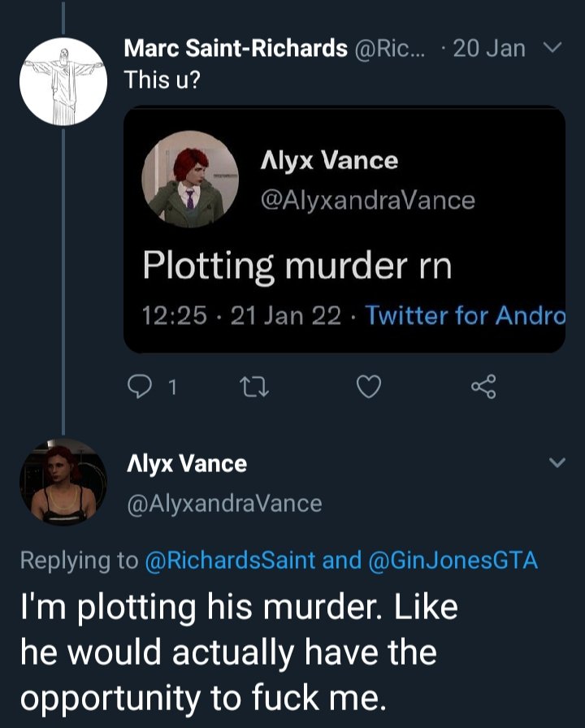Like the tweet with heart icon
Viewport: 585px width, 728px height.
point(369,388)
